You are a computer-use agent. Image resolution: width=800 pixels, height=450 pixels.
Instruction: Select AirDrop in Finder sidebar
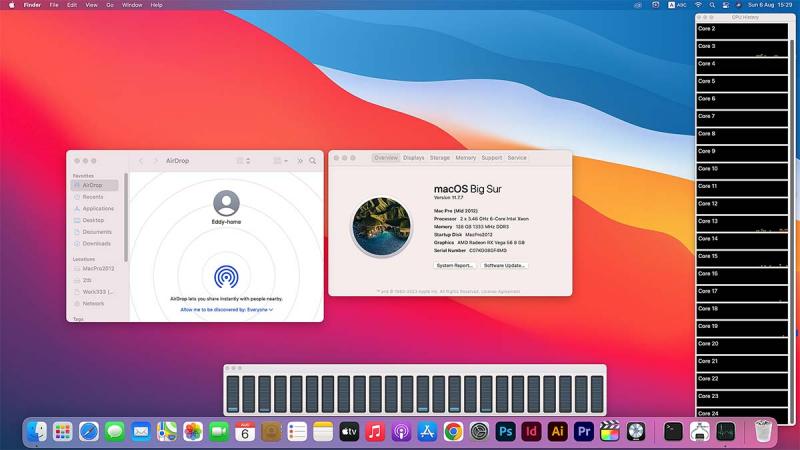(95, 185)
